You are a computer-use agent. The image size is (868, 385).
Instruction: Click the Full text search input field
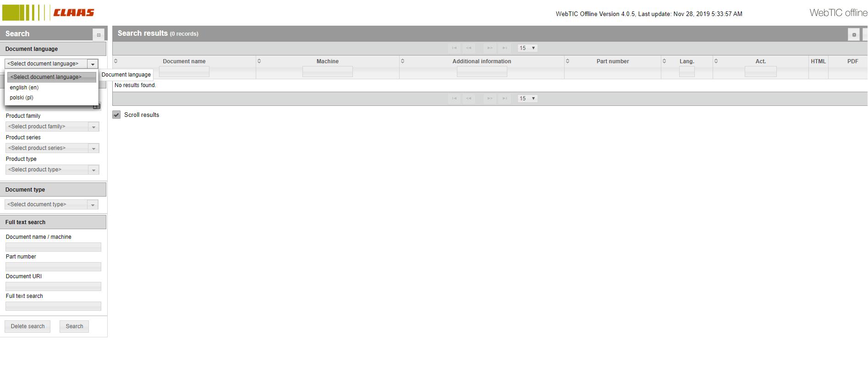click(53, 306)
